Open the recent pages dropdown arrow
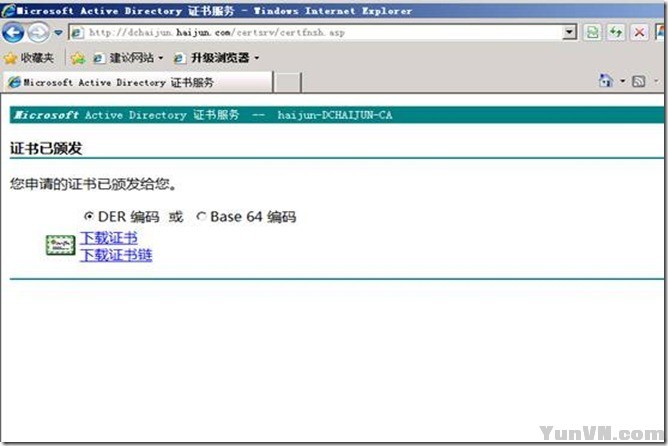The image size is (668, 446). (58, 33)
